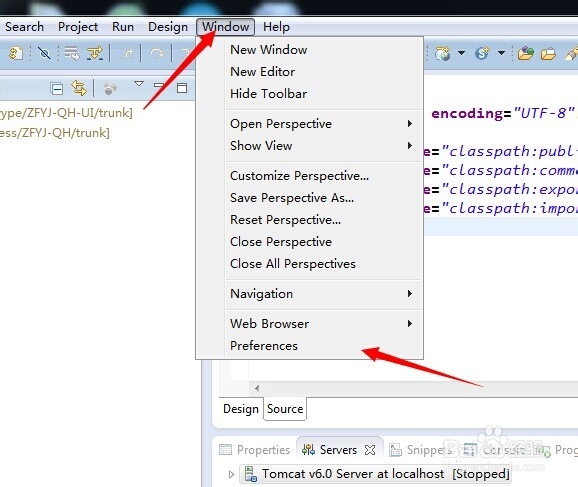This screenshot has height=487, width=578.
Task: Switch to the Design editor tab
Action: 241,409
